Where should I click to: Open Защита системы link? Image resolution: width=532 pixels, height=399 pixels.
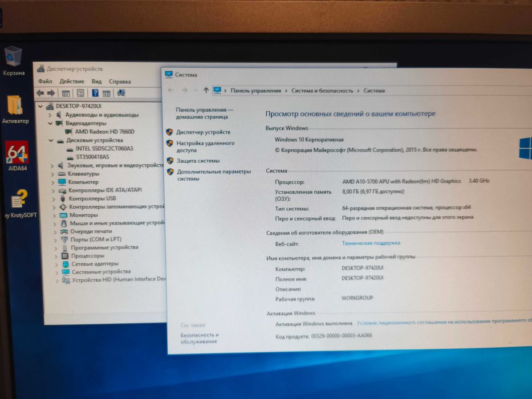coord(198,161)
